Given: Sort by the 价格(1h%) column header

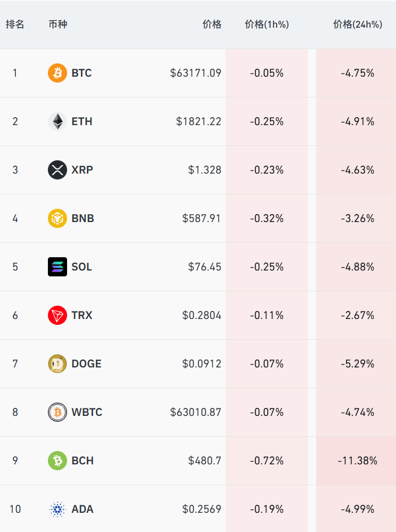Looking at the screenshot, I should point(267,24).
